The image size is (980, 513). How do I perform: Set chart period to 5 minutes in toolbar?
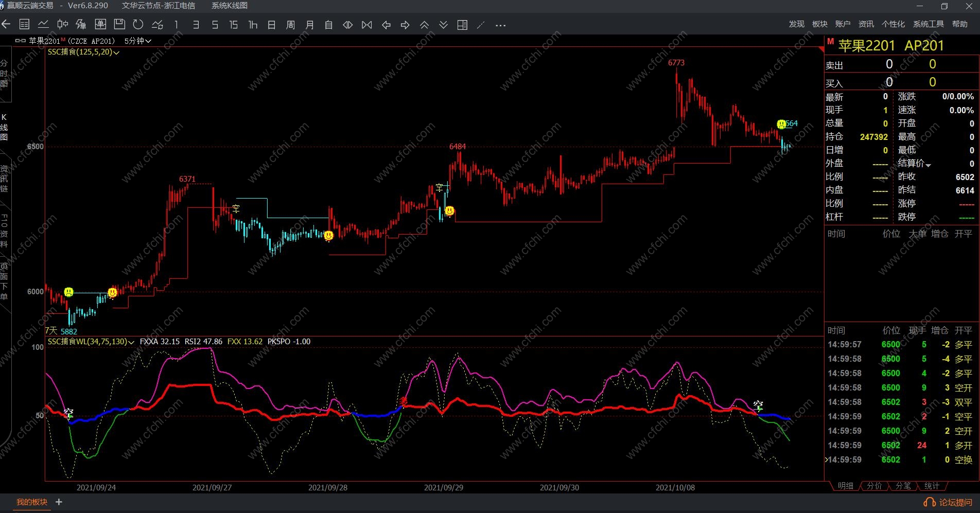[215, 24]
